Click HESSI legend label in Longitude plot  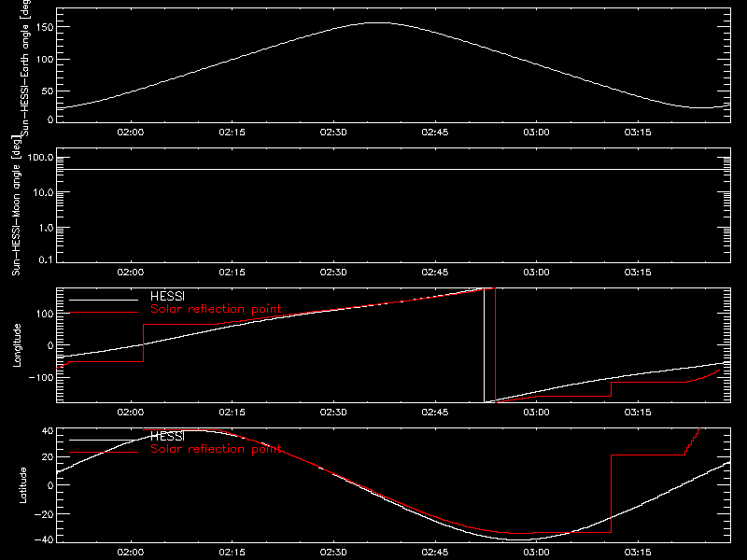(167, 296)
